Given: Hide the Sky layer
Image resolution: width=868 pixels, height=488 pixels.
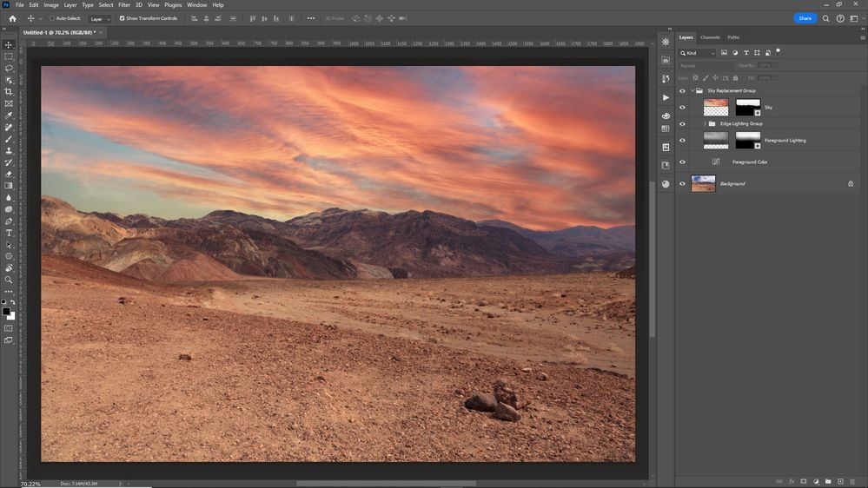Looking at the screenshot, I should coord(682,108).
